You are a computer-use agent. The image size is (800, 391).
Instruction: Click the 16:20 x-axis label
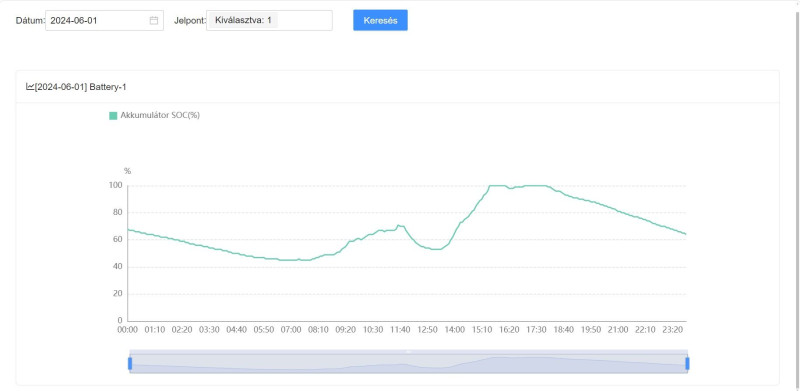point(509,330)
